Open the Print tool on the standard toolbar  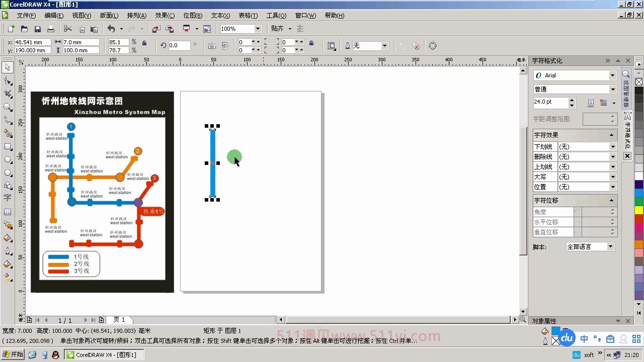(50, 29)
